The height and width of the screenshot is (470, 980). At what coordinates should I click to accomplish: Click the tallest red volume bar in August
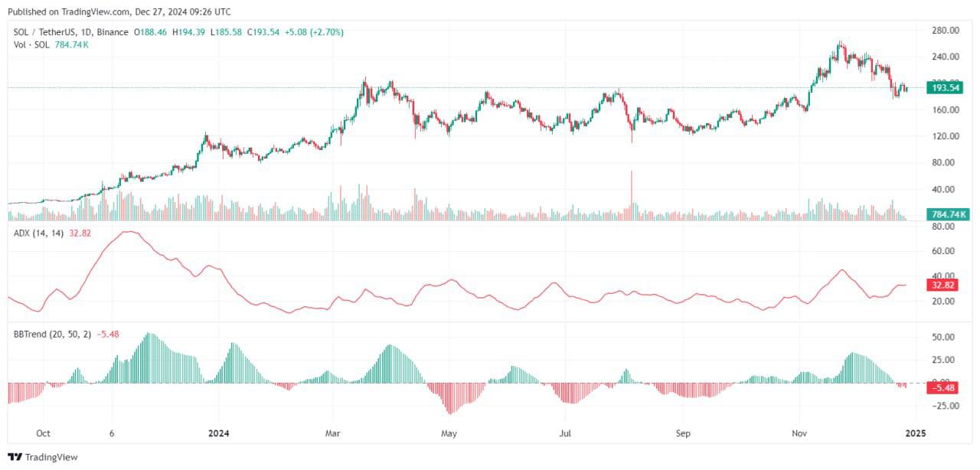(x=632, y=195)
